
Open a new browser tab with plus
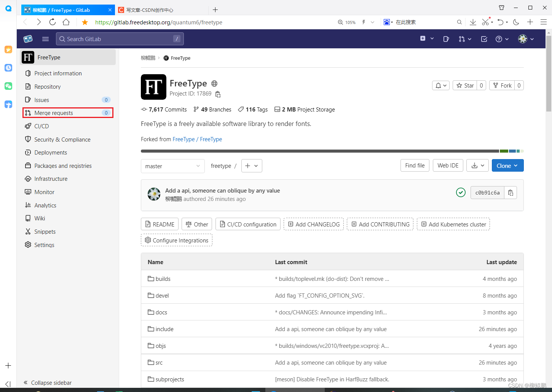pos(215,10)
